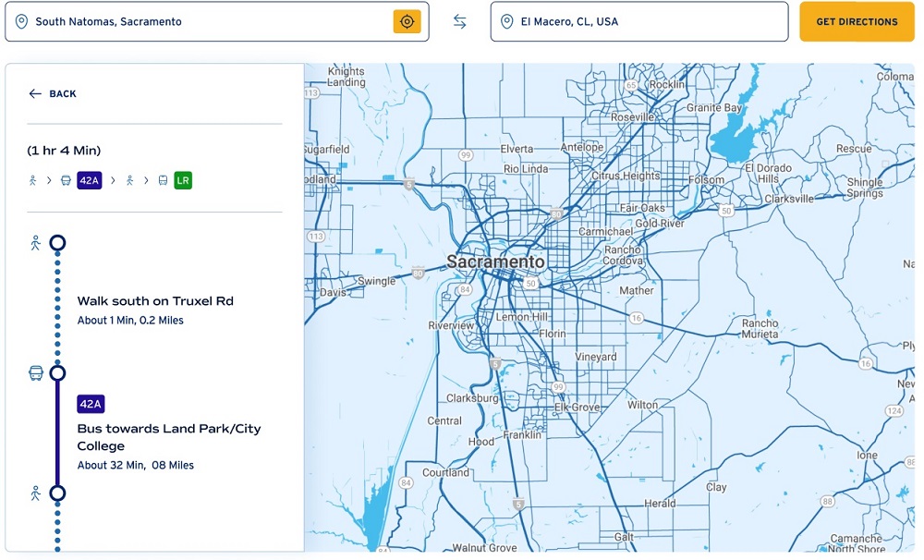Click the first chevron in route summary
This screenshot has height=560, width=924.
[50, 180]
